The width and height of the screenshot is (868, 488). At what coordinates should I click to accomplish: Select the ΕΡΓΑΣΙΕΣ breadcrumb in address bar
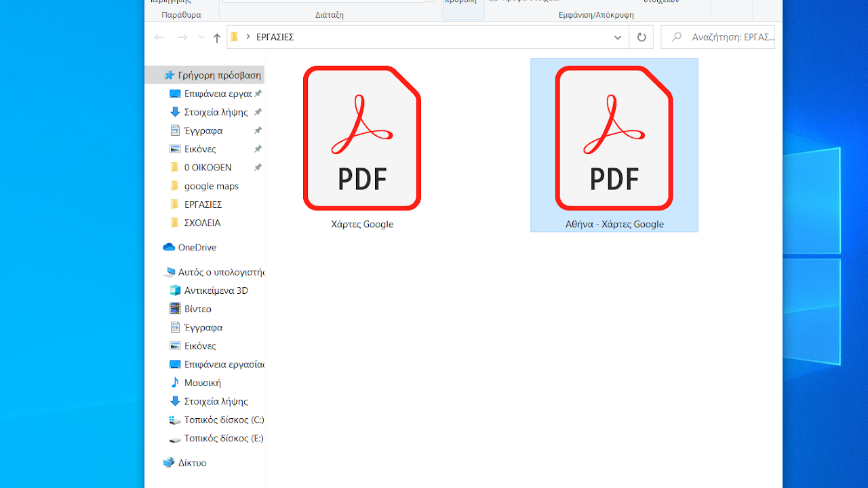pyautogui.click(x=275, y=37)
